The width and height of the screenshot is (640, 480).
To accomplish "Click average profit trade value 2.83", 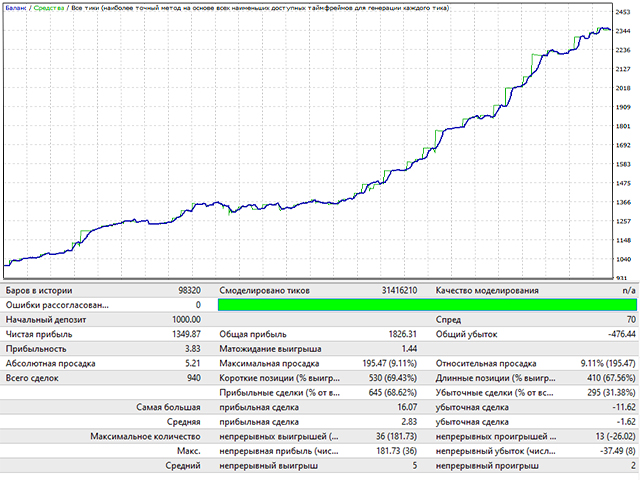I will (x=409, y=422).
